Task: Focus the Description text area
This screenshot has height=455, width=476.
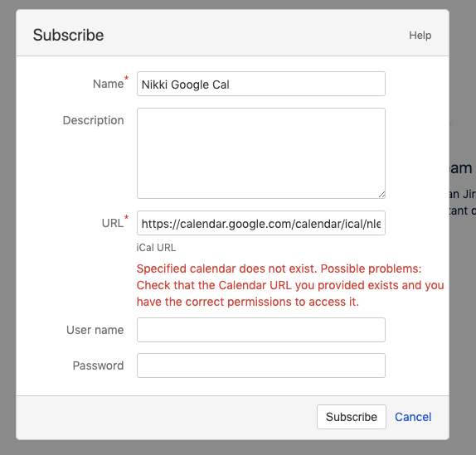Action: [261, 153]
